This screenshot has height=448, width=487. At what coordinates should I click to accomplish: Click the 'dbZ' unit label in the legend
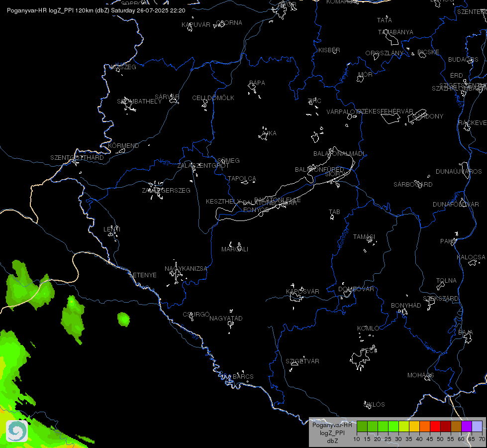pyautogui.click(x=332, y=441)
